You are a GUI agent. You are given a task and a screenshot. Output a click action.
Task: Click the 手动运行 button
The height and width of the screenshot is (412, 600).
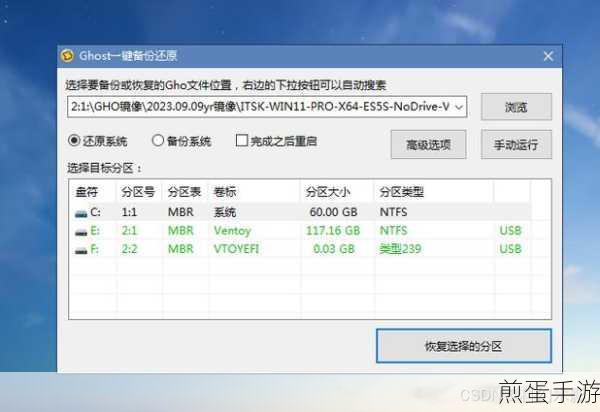[516, 145]
